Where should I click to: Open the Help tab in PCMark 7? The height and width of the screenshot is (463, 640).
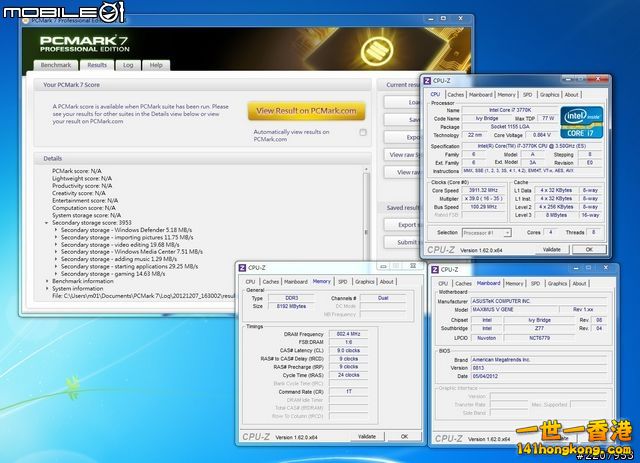click(x=156, y=65)
